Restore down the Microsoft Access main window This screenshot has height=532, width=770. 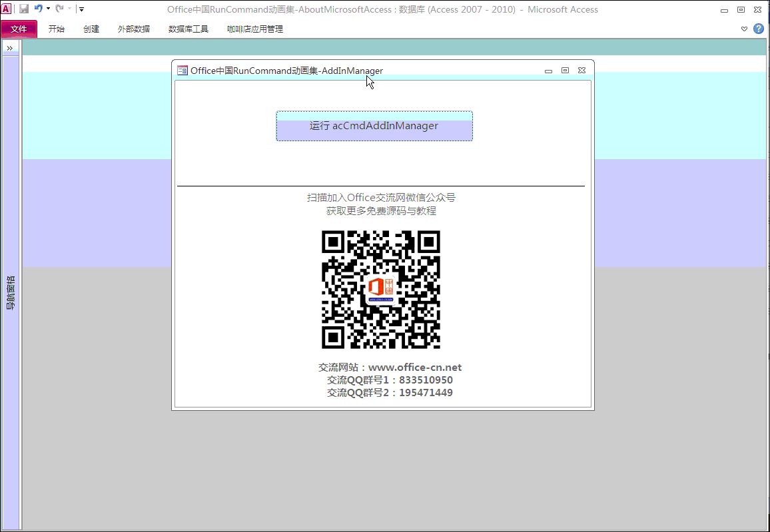coord(741,9)
